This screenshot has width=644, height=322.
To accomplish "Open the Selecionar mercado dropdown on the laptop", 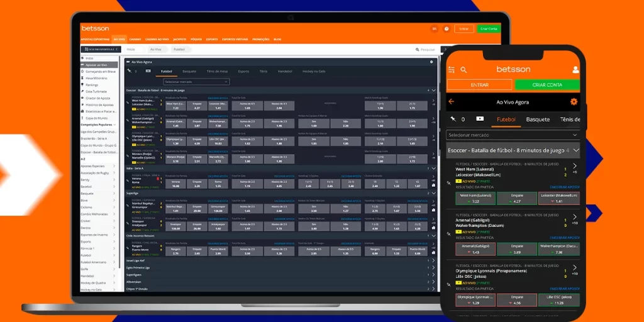I will (196, 82).
